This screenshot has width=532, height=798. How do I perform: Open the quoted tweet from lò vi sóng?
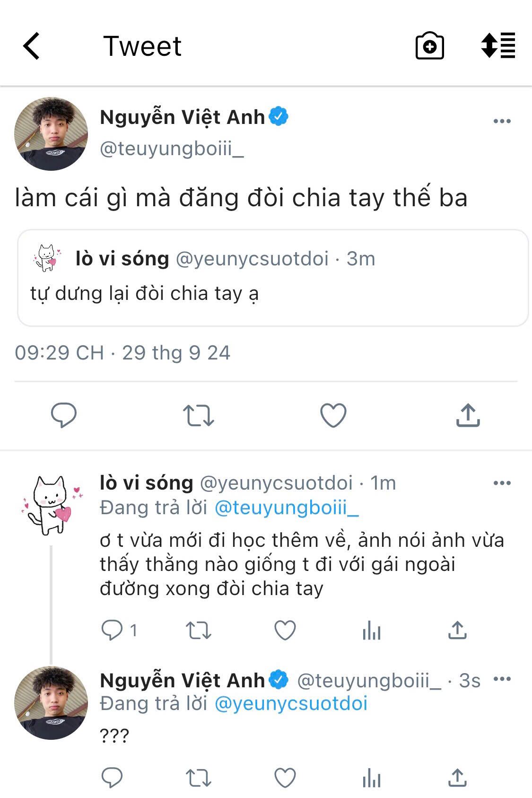[x=273, y=278]
